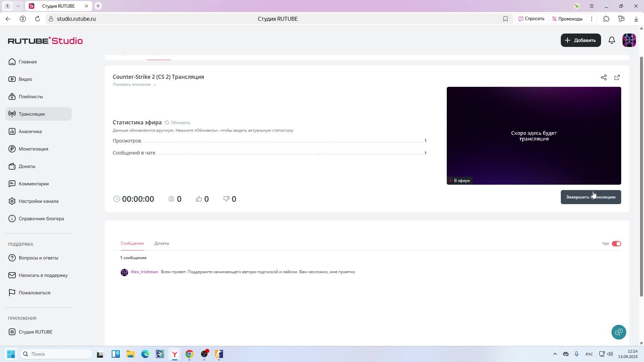Click the share icon for the stream
This screenshot has height=362, width=644.
coord(603,77)
